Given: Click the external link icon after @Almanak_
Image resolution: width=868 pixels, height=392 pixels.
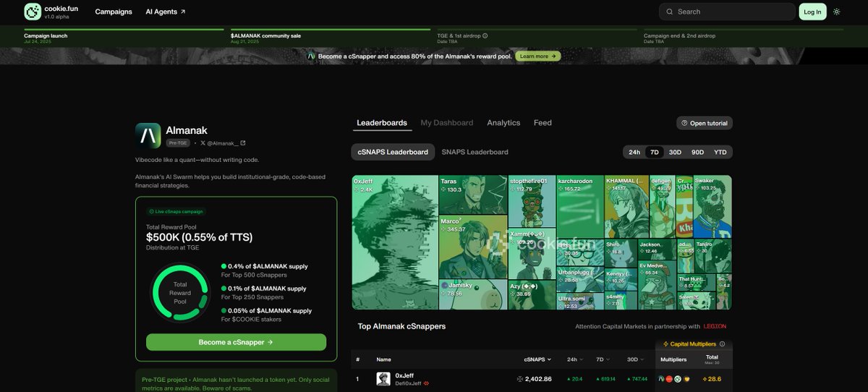Looking at the screenshot, I should tap(243, 143).
